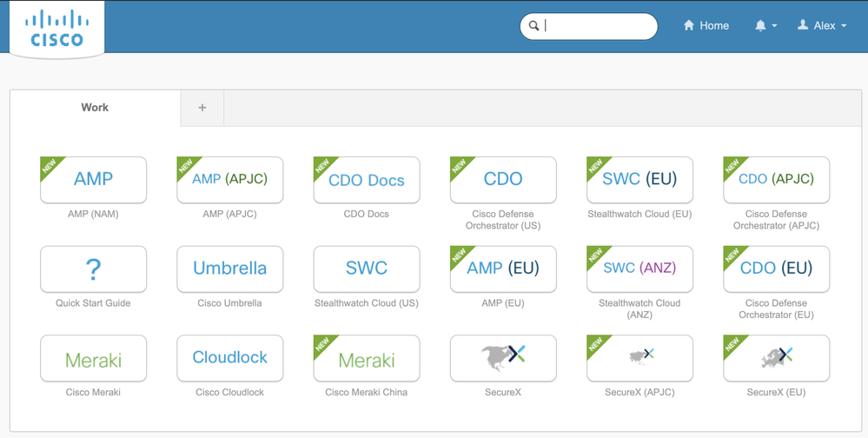This screenshot has height=438, width=868.
Task: Open the AMP (NAM) application tile
Action: [93, 180]
